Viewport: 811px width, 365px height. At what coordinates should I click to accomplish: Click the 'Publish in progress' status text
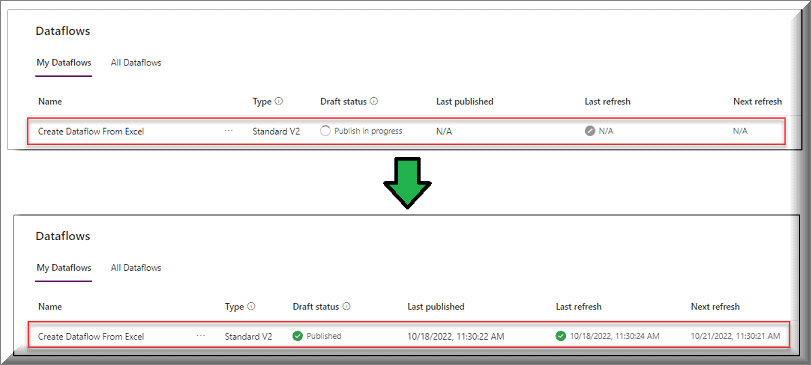point(368,131)
